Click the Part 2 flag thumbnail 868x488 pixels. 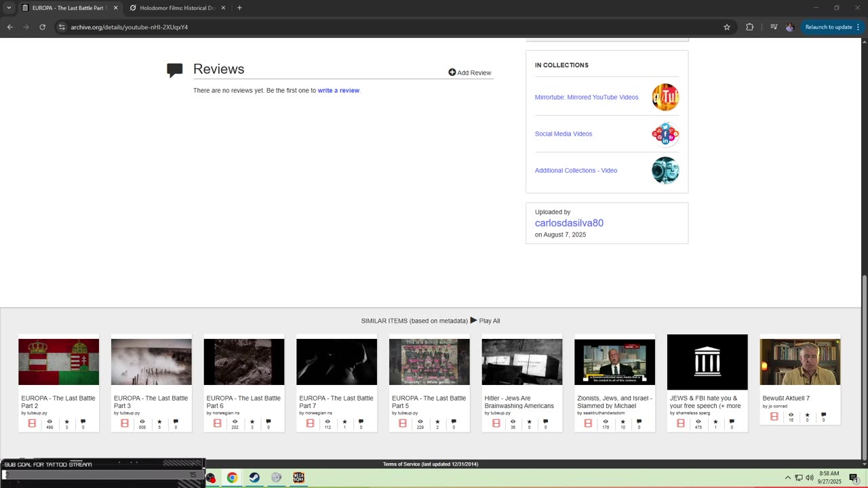pos(58,362)
